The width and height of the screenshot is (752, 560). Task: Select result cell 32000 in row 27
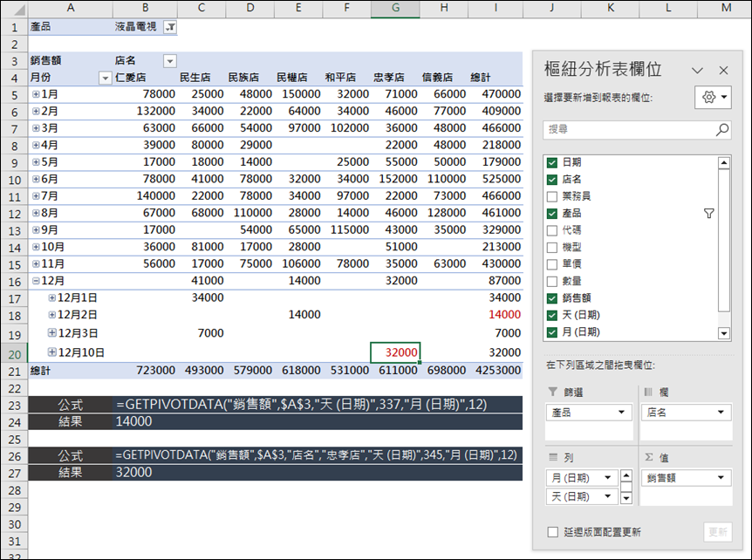point(318,472)
